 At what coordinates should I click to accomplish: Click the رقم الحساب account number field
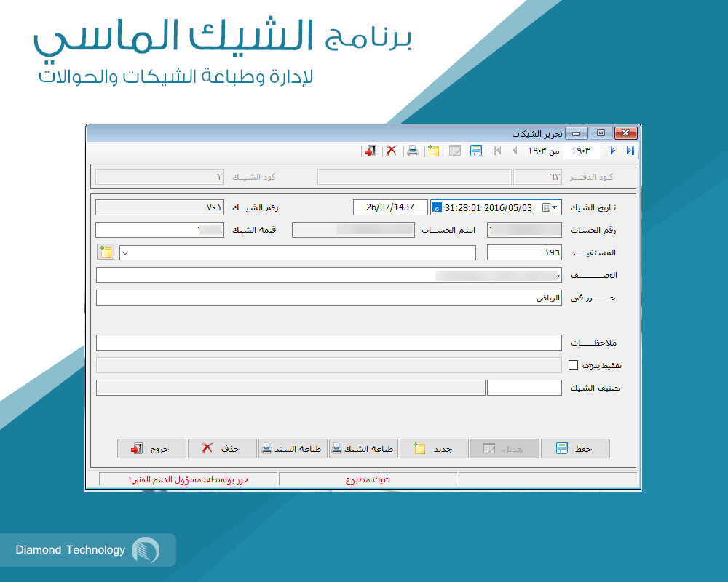point(525,230)
